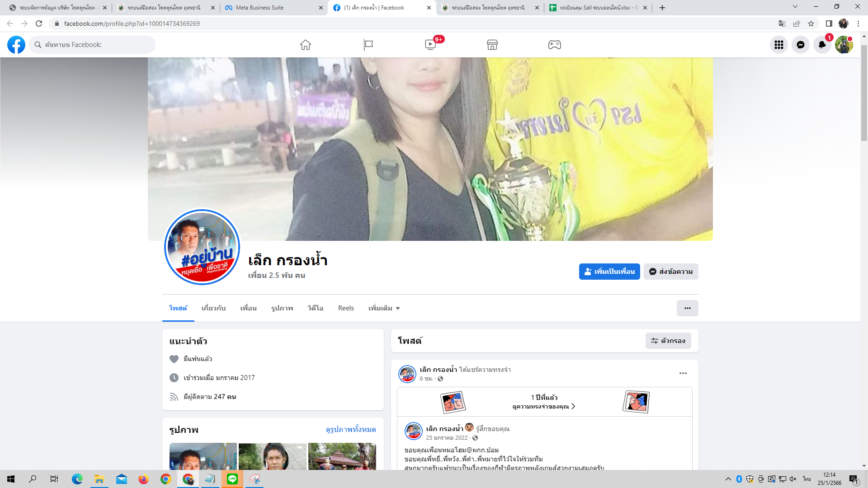Switch to the เพื่อน tab
The image size is (868, 488).
click(x=248, y=308)
